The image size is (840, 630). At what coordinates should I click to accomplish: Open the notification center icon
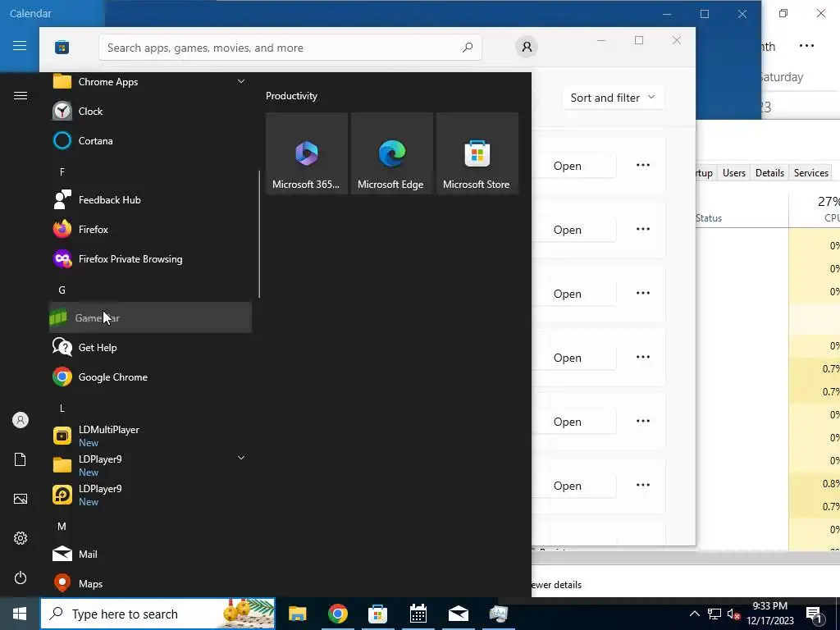pos(814,614)
